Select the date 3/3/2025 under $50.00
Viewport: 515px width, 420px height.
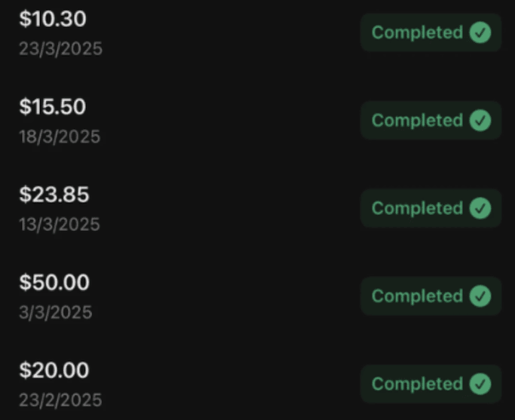pos(56,312)
